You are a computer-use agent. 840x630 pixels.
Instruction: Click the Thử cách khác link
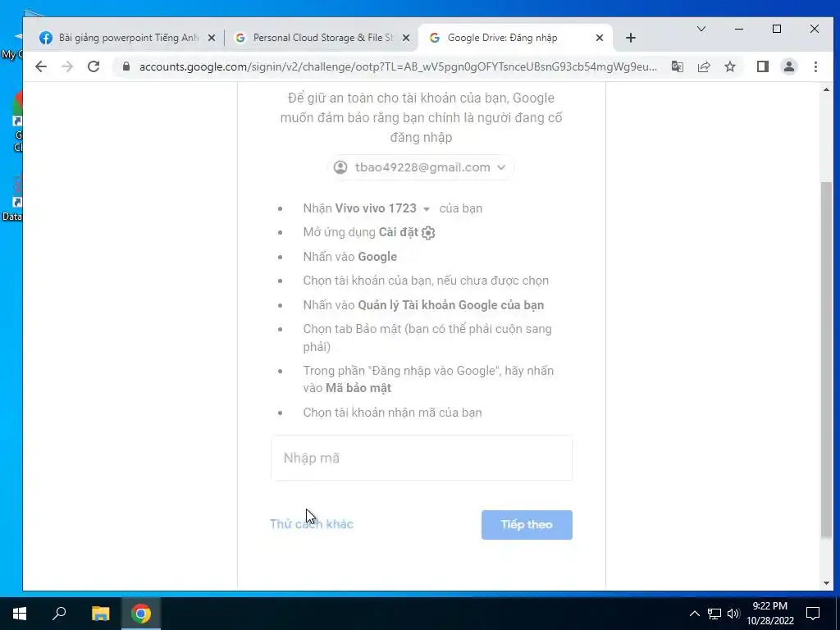[311, 524]
